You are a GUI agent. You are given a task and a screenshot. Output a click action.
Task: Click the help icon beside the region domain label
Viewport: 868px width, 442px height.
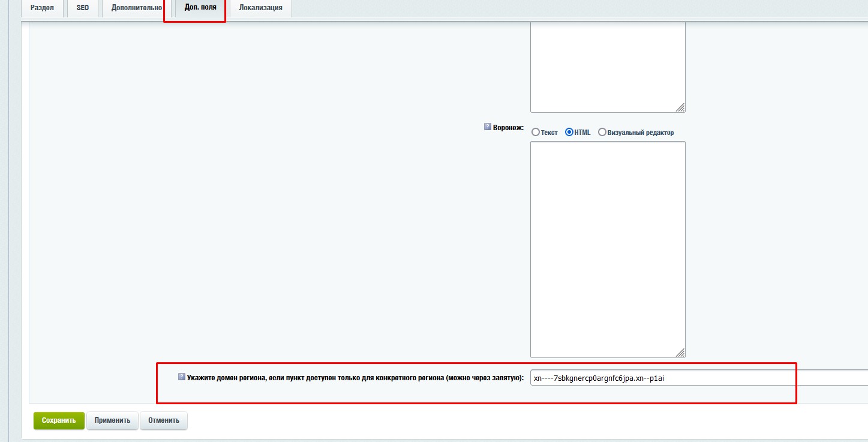pyautogui.click(x=182, y=377)
